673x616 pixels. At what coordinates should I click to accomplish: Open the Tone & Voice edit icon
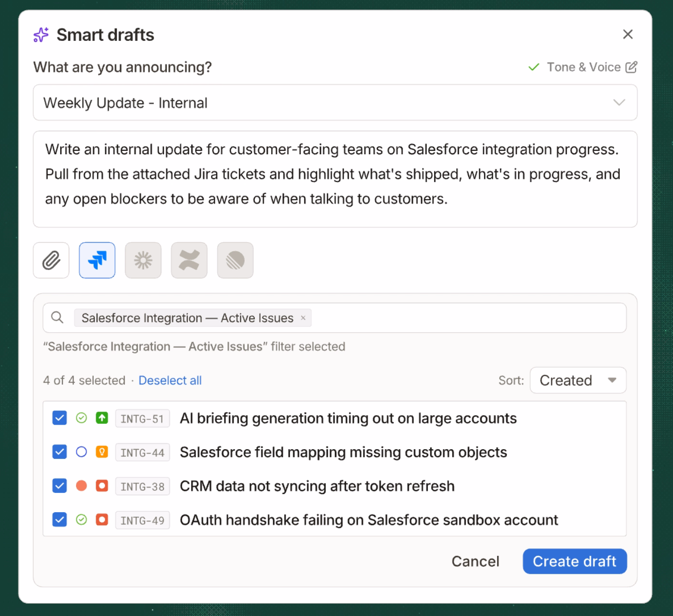coord(631,67)
